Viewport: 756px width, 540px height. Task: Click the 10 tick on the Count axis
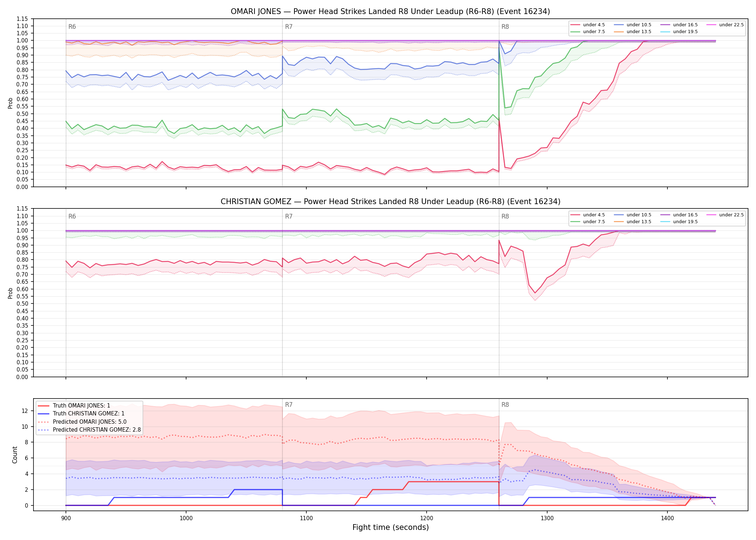coord(25,427)
